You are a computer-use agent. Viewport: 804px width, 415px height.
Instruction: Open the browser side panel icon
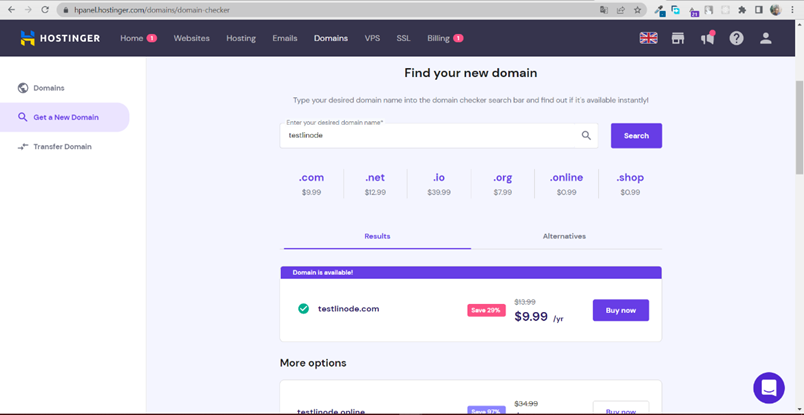(x=758, y=10)
